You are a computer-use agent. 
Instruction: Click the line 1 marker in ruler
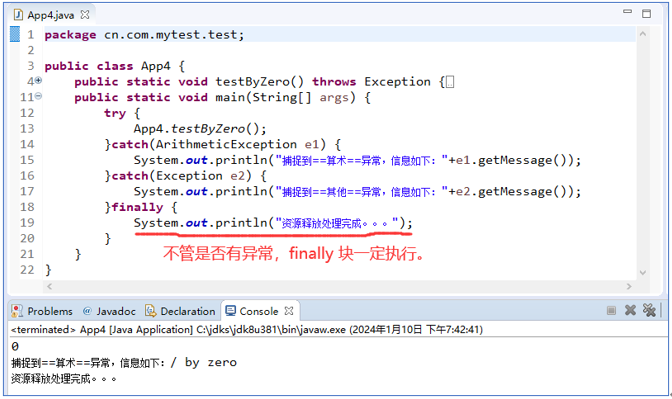15,34
